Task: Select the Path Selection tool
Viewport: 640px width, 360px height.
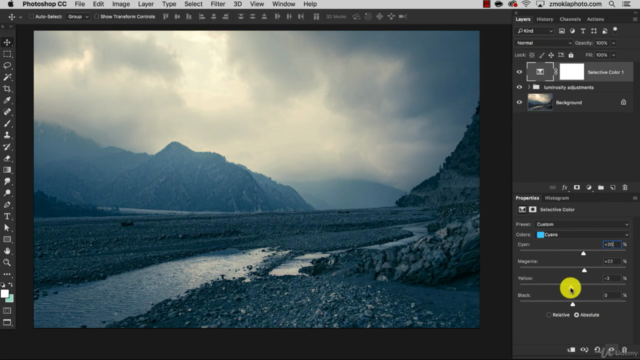Action: 7,228
